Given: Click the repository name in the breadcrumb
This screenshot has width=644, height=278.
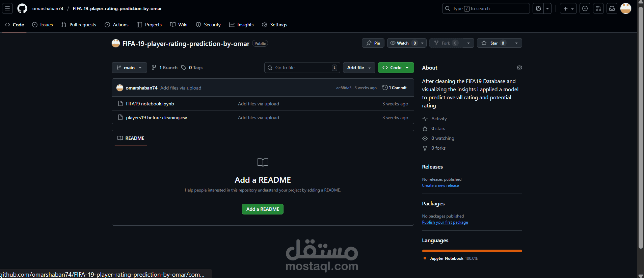Looking at the screenshot, I should (x=117, y=8).
